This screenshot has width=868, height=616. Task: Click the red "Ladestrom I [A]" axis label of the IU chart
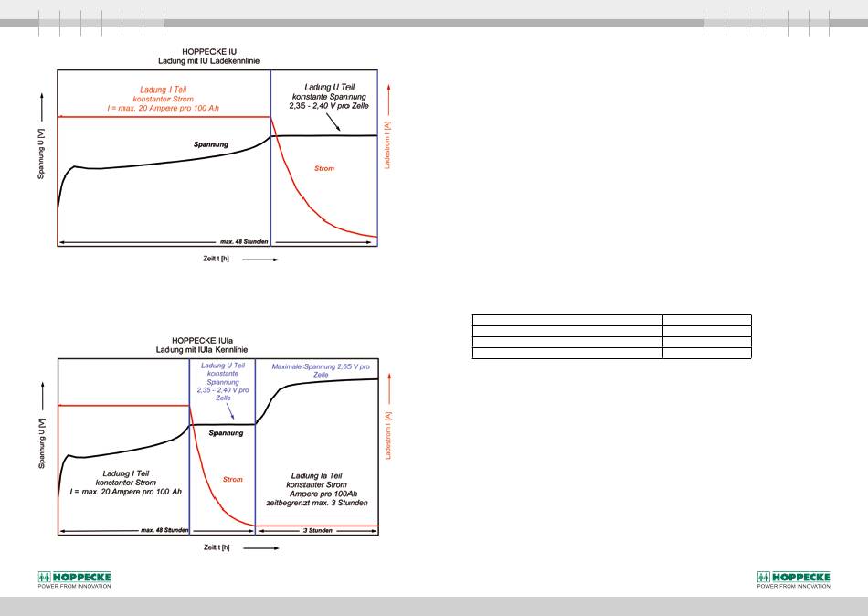387,145
